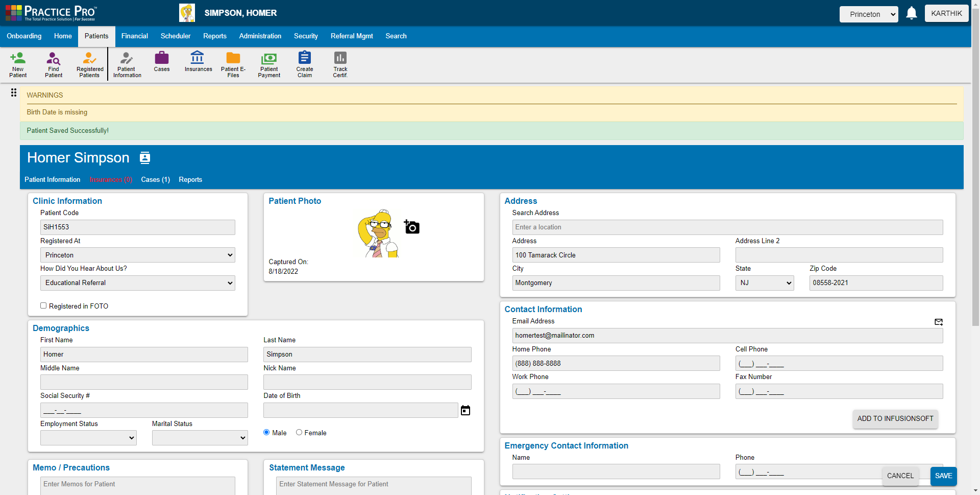
Task: Click the ADD TO INFUSIONSOFT button
Action: point(895,418)
